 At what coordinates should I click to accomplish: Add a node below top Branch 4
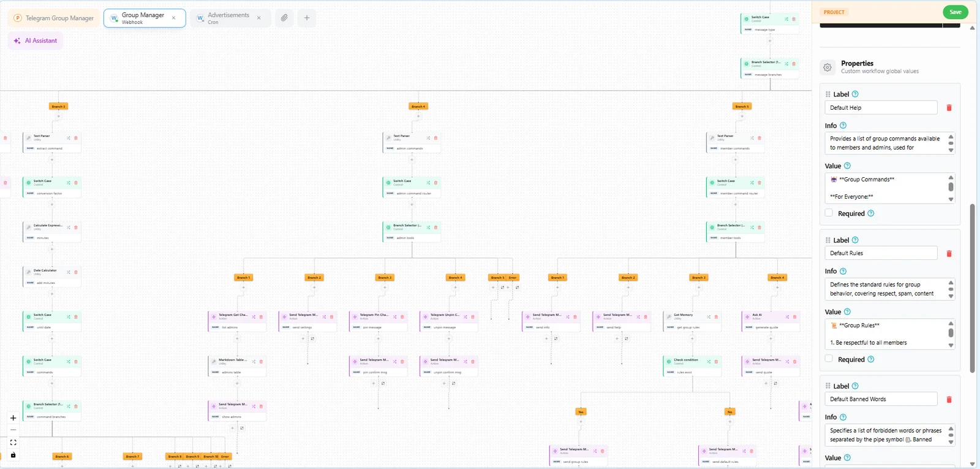click(x=418, y=116)
